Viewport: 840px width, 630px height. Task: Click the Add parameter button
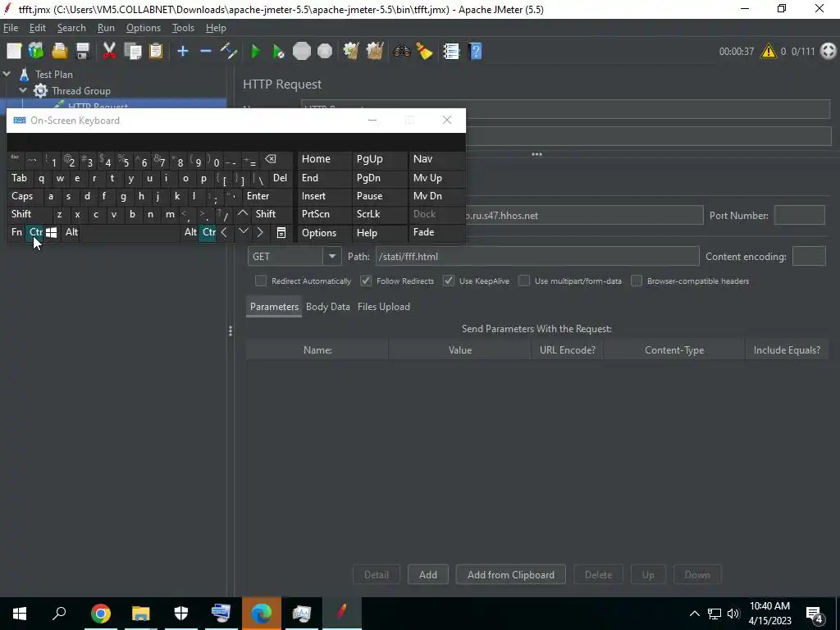click(x=428, y=574)
